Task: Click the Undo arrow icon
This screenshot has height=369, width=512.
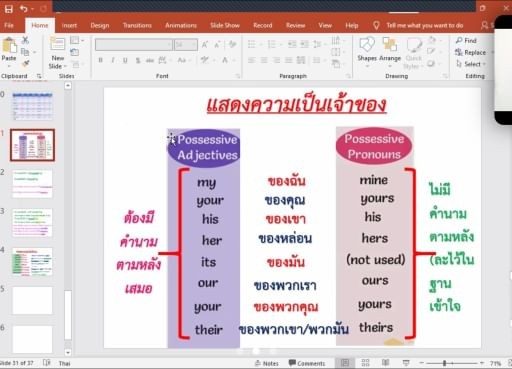Action: 24,9
